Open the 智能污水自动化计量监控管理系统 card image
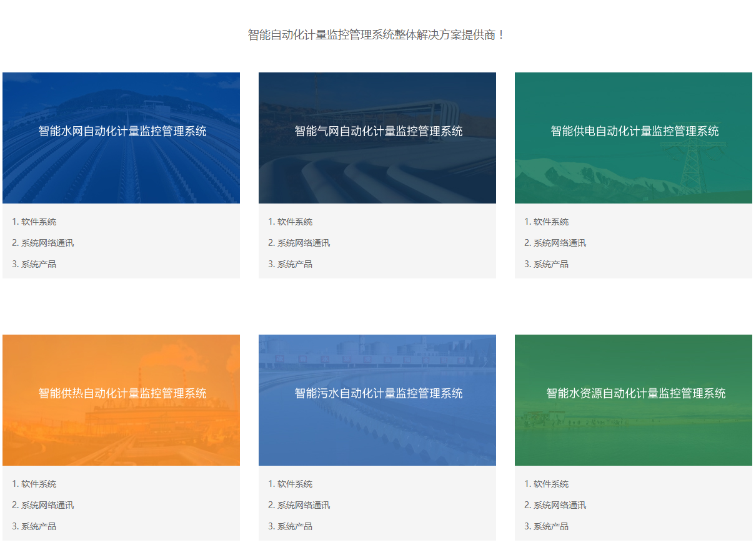This screenshot has width=756, height=545. pos(377,400)
